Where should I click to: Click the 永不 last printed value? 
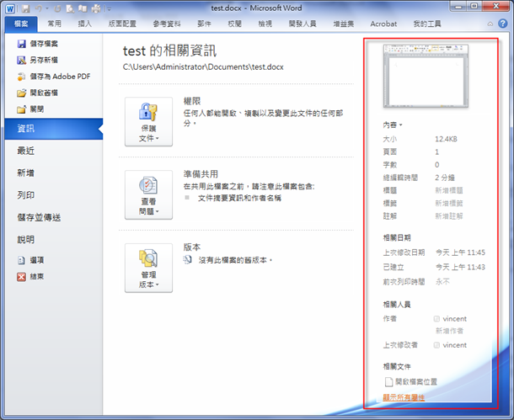442,281
